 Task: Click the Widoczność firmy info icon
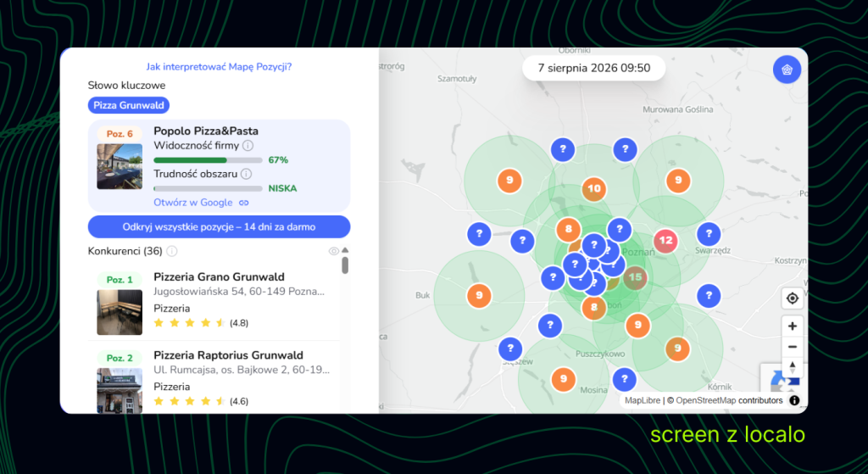coord(248,146)
